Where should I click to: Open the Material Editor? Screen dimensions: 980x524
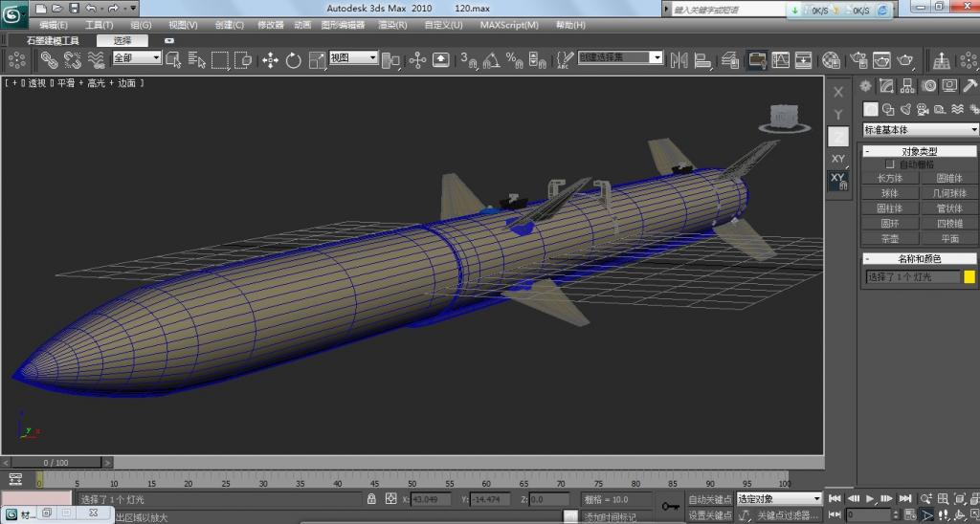pos(831,60)
